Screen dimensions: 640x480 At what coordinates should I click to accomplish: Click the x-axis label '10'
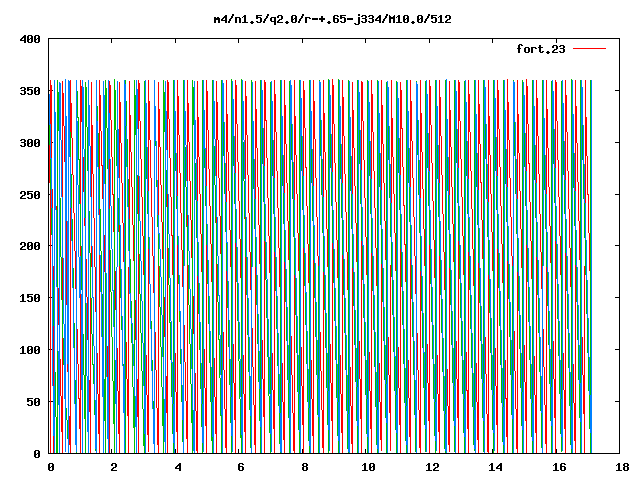(368, 467)
